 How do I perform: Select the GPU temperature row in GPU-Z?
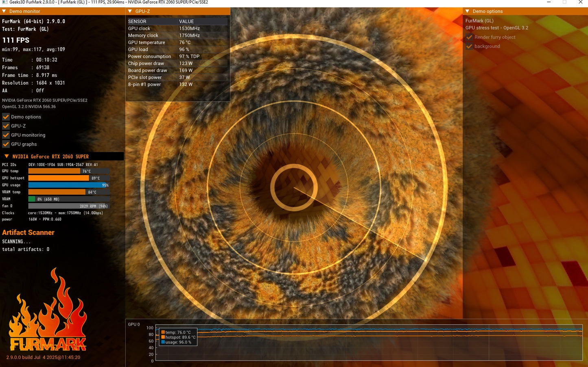click(177, 42)
